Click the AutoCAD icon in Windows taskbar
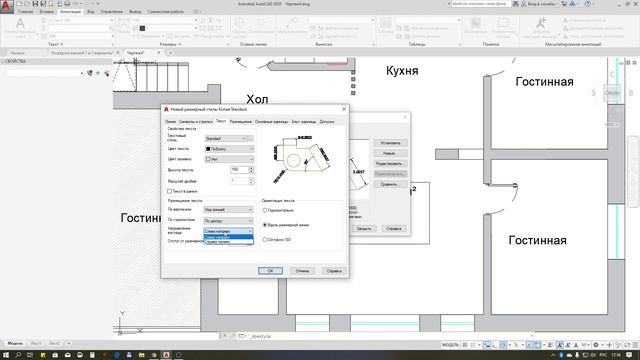 [x=166, y=355]
